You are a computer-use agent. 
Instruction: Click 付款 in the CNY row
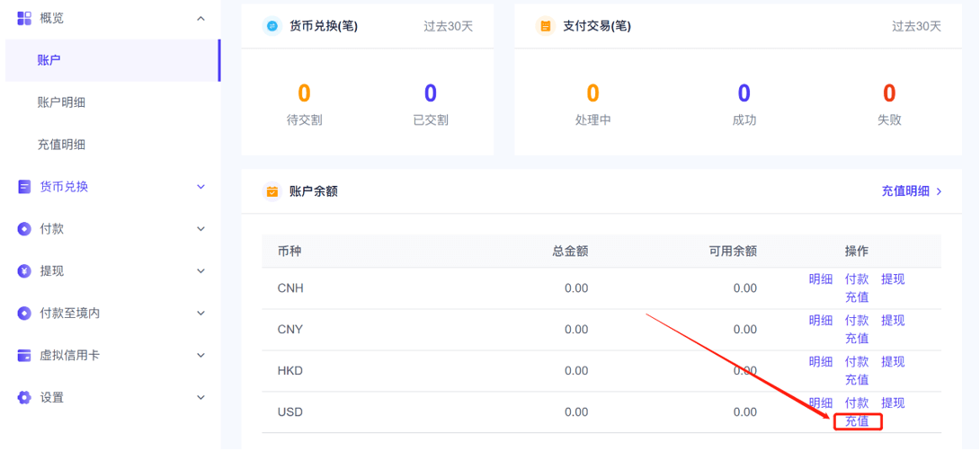(x=857, y=321)
